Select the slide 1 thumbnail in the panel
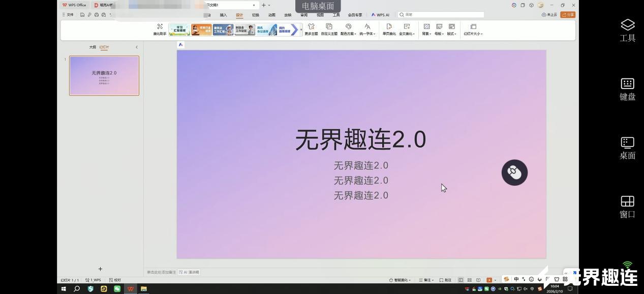Image resolution: width=644 pixels, height=294 pixels. click(x=104, y=75)
